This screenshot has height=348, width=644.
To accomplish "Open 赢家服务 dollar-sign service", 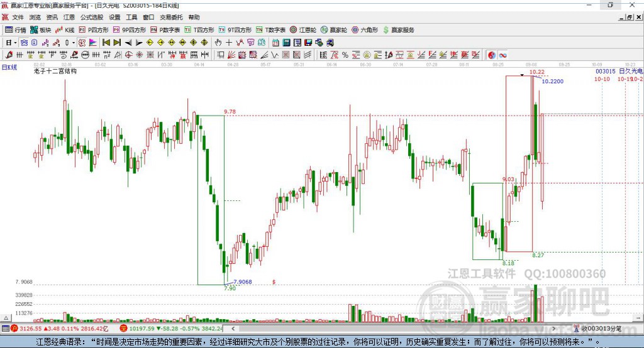I will [399, 30].
